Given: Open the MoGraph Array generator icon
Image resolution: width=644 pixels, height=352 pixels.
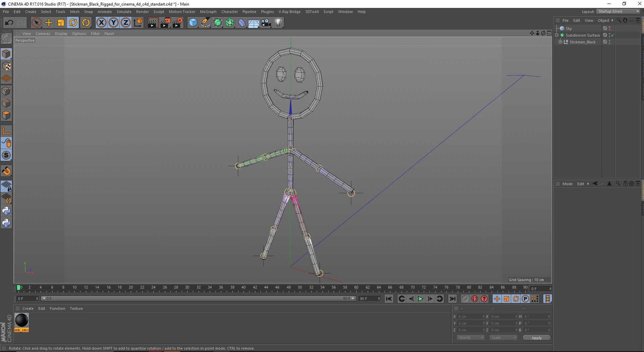Looking at the screenshot, I should click(x=230, y=23).
